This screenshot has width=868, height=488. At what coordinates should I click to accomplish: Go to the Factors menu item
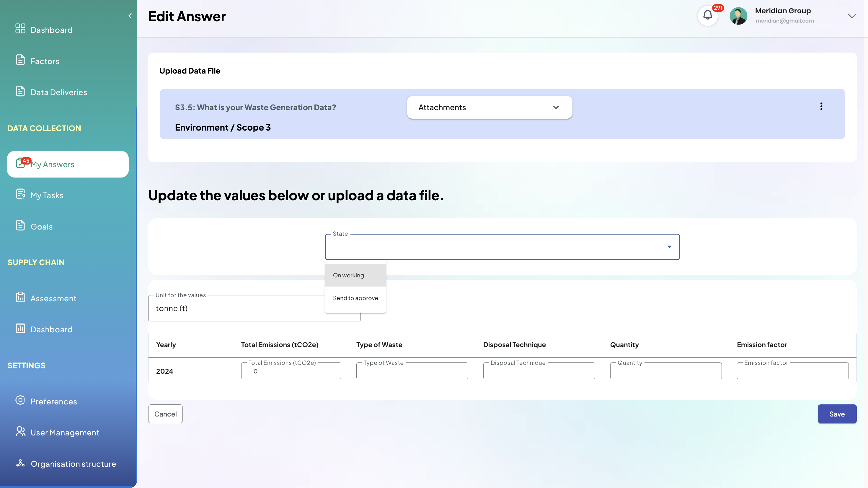click(x=45, y=61)
